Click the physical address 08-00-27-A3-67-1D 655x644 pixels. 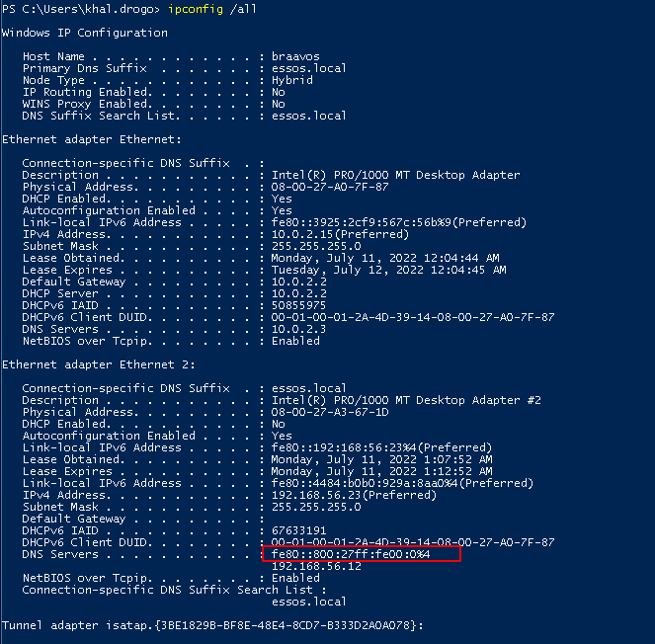330,412
